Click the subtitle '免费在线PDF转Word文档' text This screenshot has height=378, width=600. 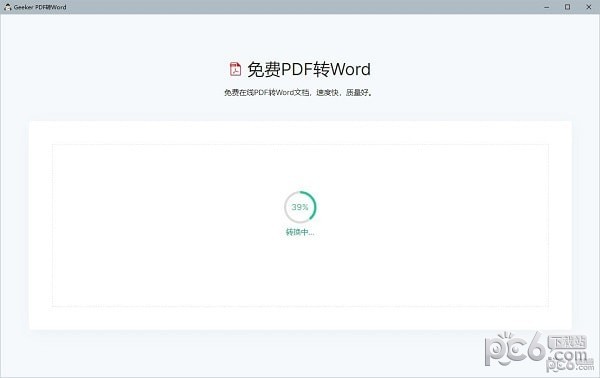click(x=267, y=92)
